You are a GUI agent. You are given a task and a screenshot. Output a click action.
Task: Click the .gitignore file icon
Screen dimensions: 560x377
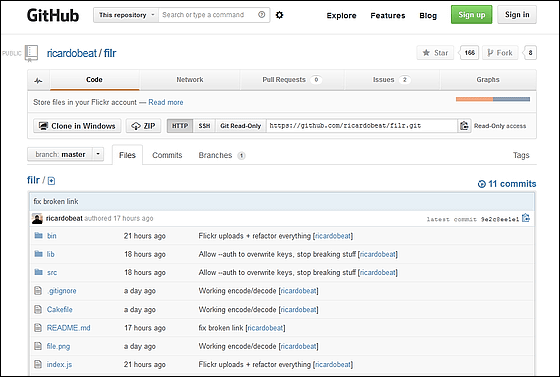tap(38, 291)
